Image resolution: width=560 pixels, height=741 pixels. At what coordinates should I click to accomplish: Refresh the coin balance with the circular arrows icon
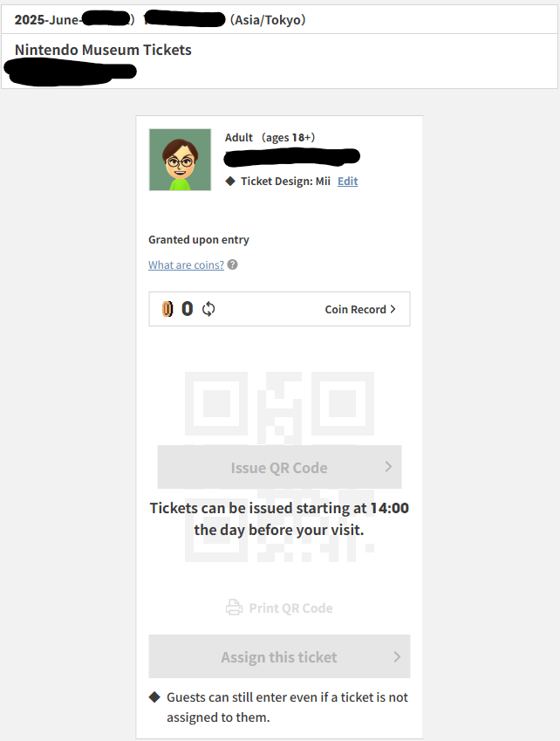click(x=208, y=309)
